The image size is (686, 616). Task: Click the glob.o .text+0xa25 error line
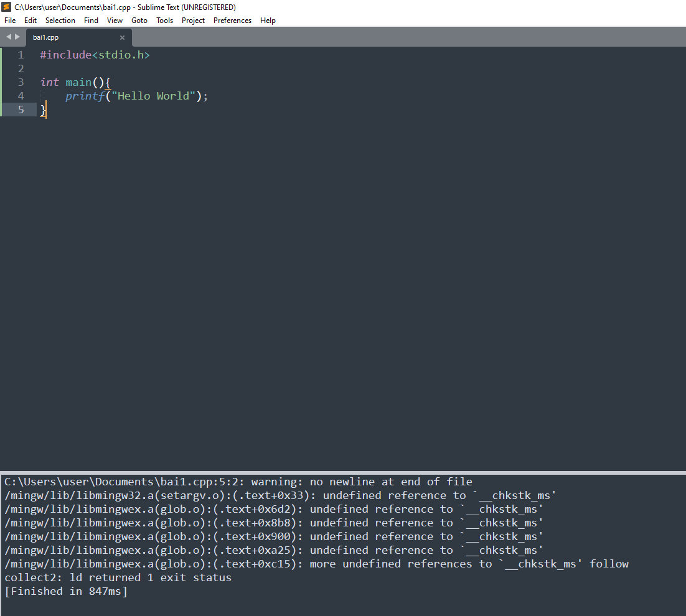tap(274, 550)
